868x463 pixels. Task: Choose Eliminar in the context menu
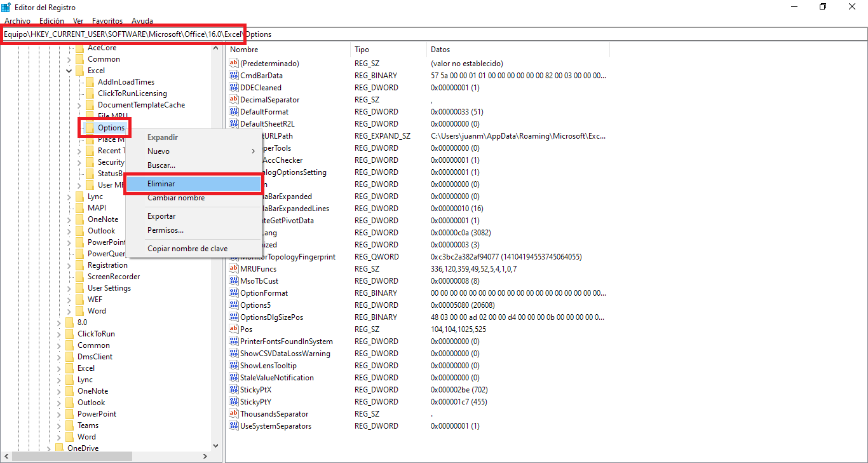pyautogui.click(x=194, y=184)
